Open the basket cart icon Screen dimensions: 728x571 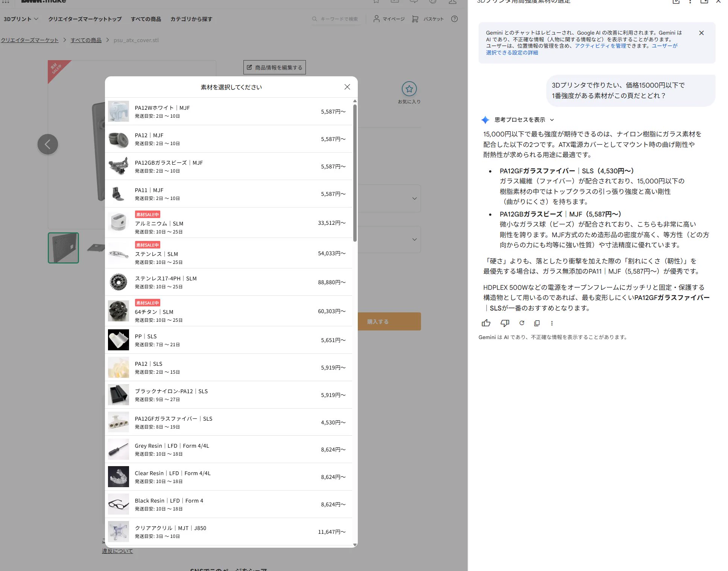pyautogui.click(x=415, y=19)
